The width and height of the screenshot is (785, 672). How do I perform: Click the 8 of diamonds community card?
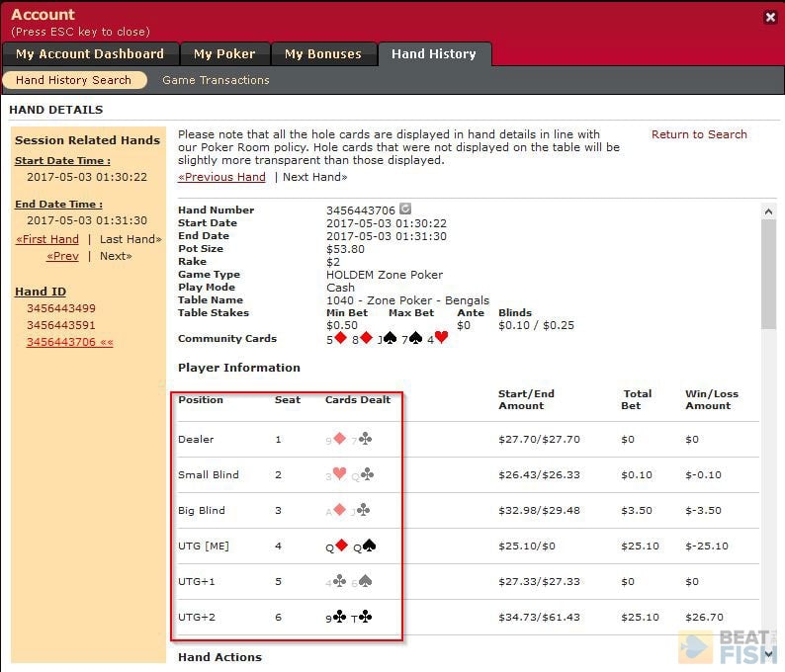362,339
